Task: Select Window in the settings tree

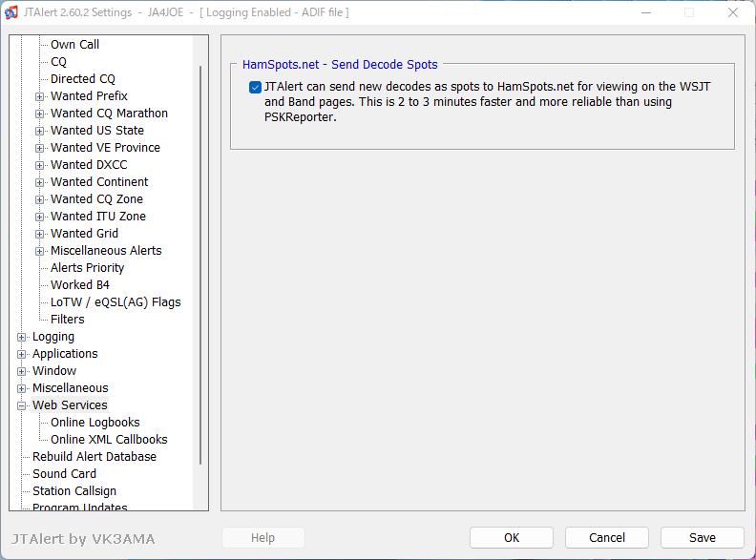Action: coord(54,370)
